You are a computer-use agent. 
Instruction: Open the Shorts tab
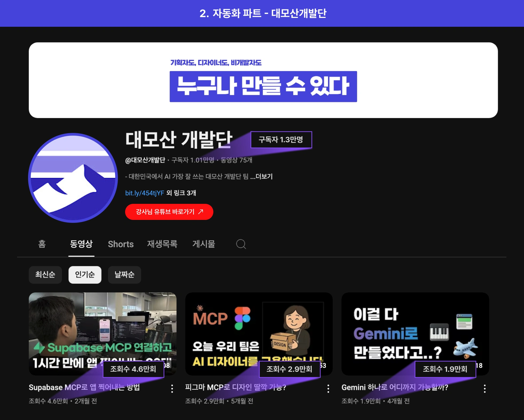pos(121,244)
